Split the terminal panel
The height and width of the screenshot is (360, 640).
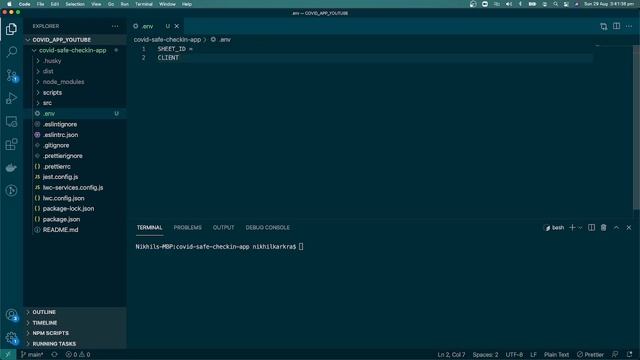(591, 227)
